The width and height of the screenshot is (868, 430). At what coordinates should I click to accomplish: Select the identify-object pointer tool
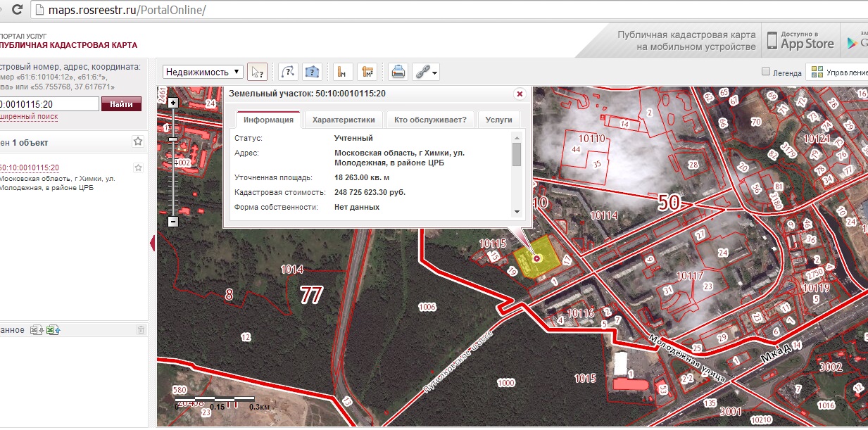[258, 72]
